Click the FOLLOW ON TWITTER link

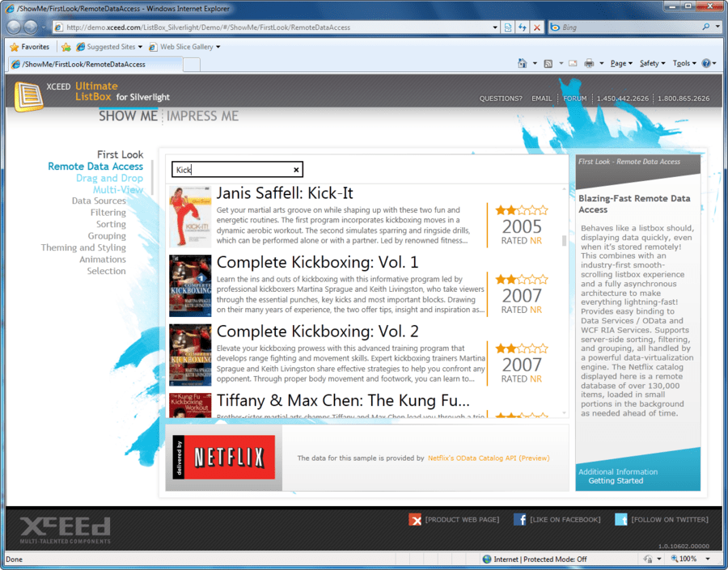click(x=670, y=519)
